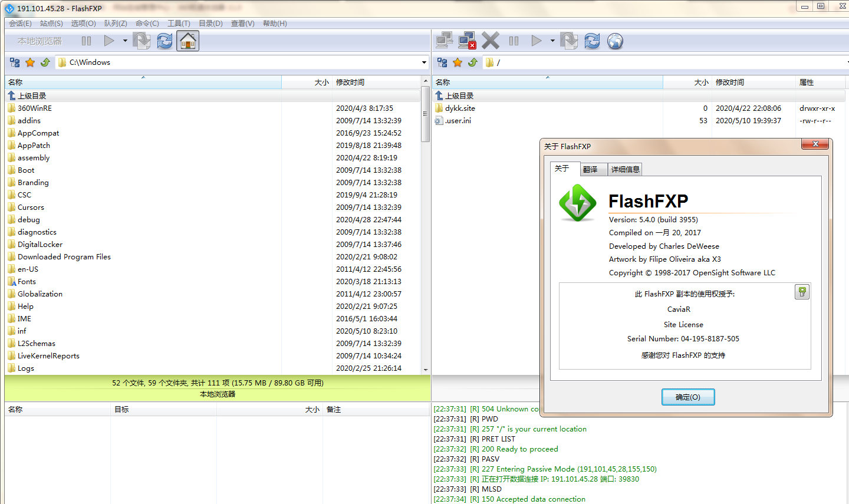Click the orange star bookmark icon beside C:\Windows
Viewport: 849px width, 504px height.
click(x=30, y=62)
